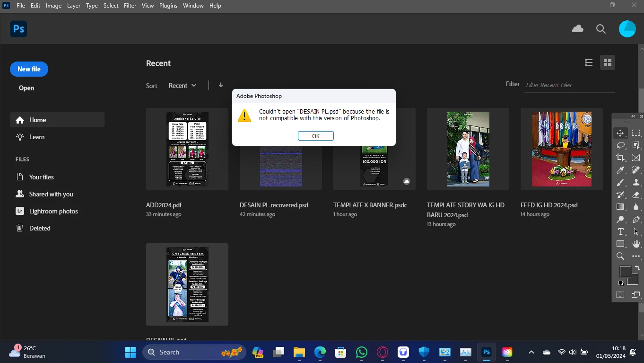The width and height of the screenshot is (644, 363).
Task: Select the Eyedropper tool
Action: tap(620, 170)
